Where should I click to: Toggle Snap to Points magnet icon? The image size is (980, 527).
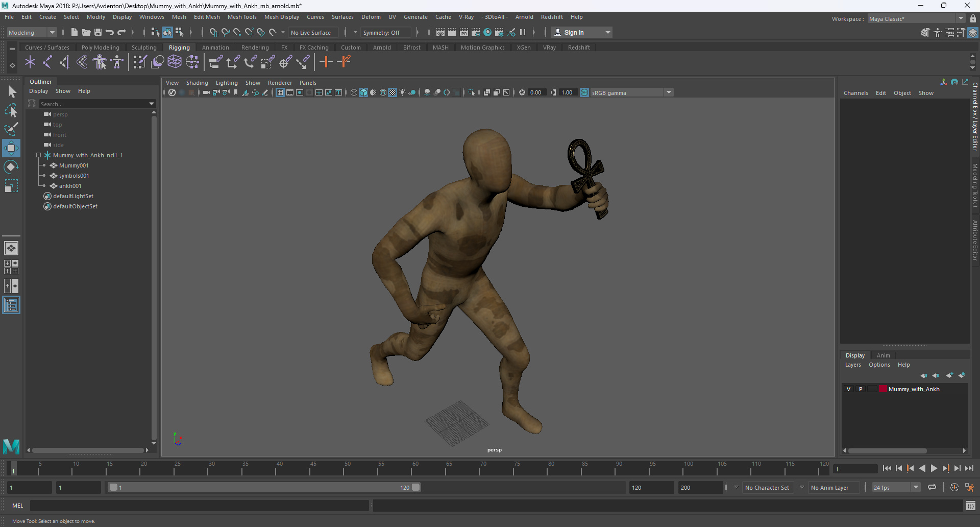pyautogui.click(x=237, y=32)
